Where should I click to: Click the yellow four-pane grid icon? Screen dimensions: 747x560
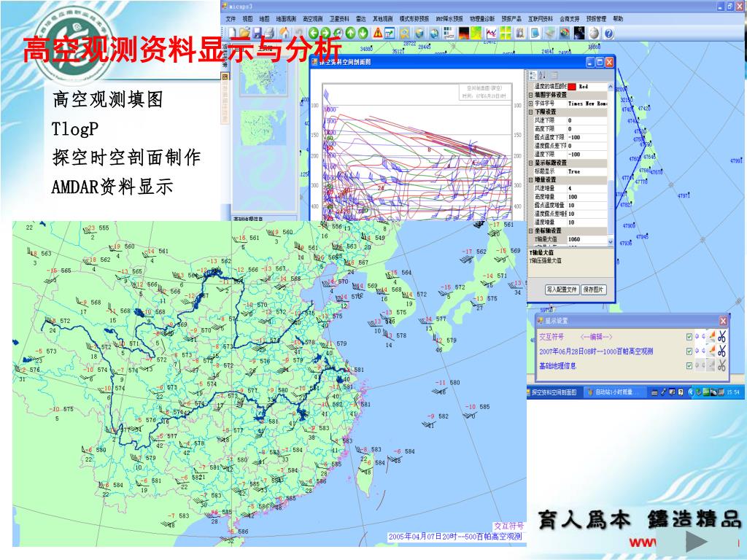point(505,33)
